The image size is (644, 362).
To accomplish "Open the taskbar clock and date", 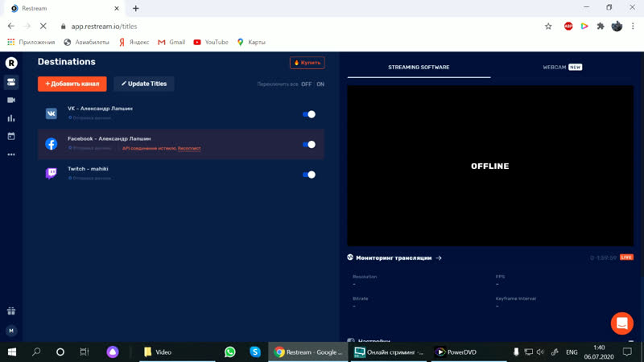I will point(599,352).
